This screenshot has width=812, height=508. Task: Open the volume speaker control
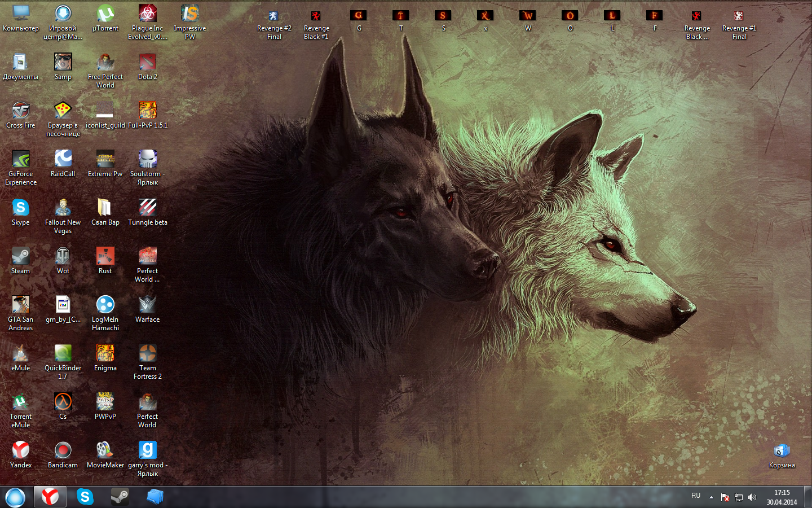point(752,497)
